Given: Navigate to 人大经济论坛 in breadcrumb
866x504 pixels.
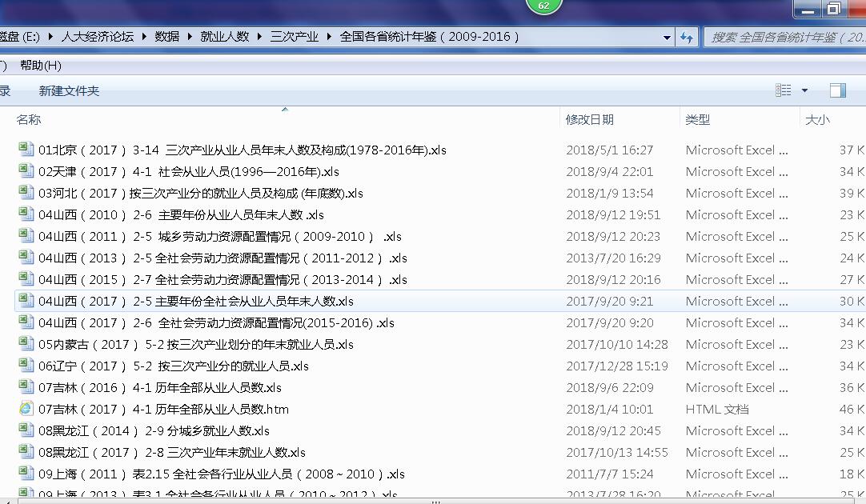Looking at the screenshot, I should tap(98, 37).
